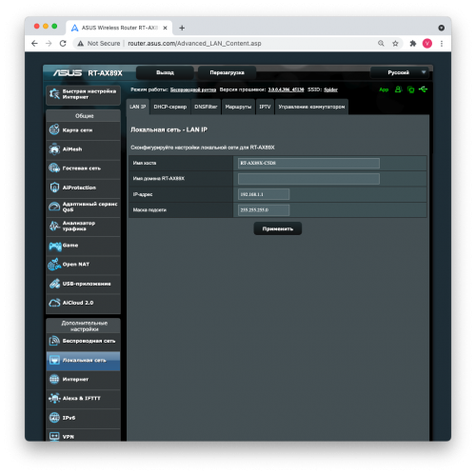Open the Маршруты tab
This screenshot has height=474, width=476.
point(238,107)
